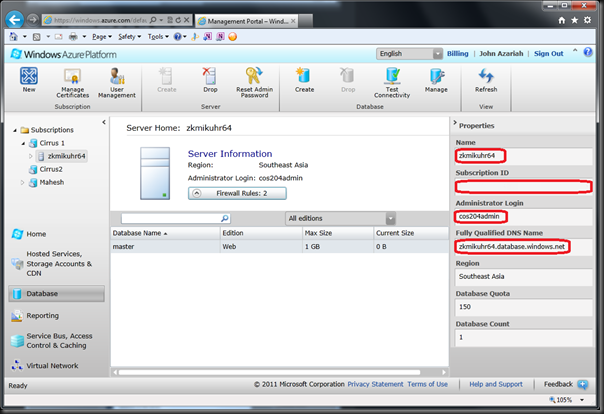Collapse the Cirrus 1 subscription node

tap(23, 144)
